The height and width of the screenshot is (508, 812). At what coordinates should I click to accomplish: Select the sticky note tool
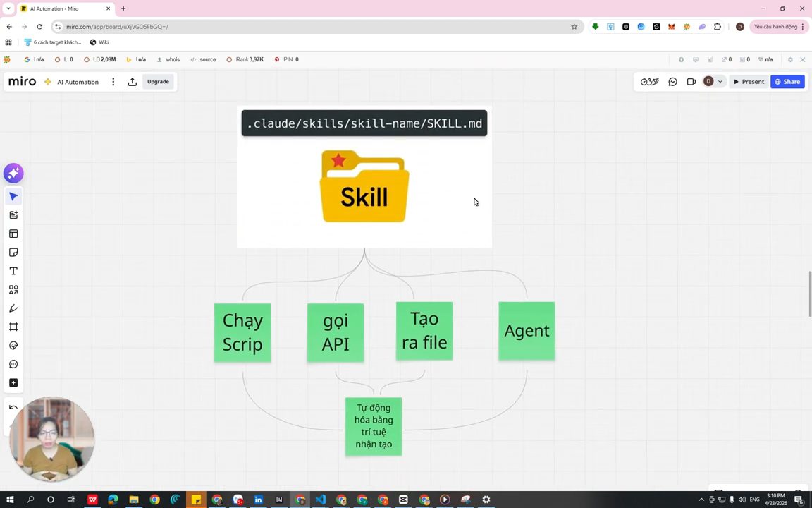click(x=13, y=253)
